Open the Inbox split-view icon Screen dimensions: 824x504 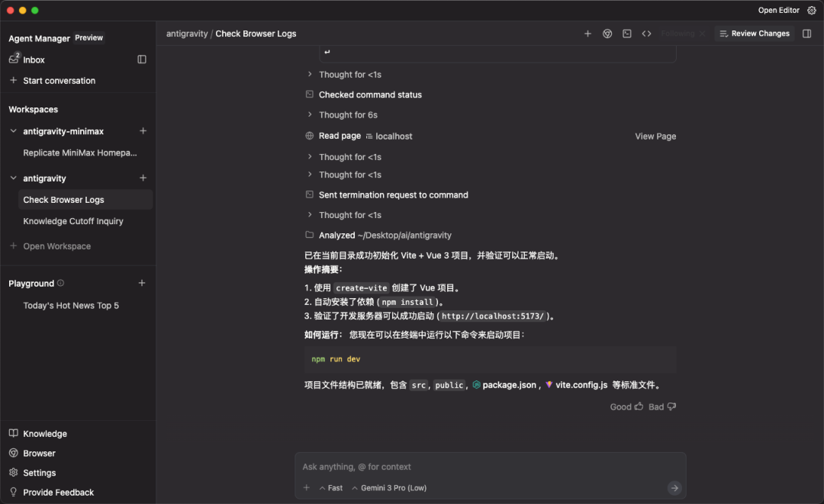click(142, 59)
